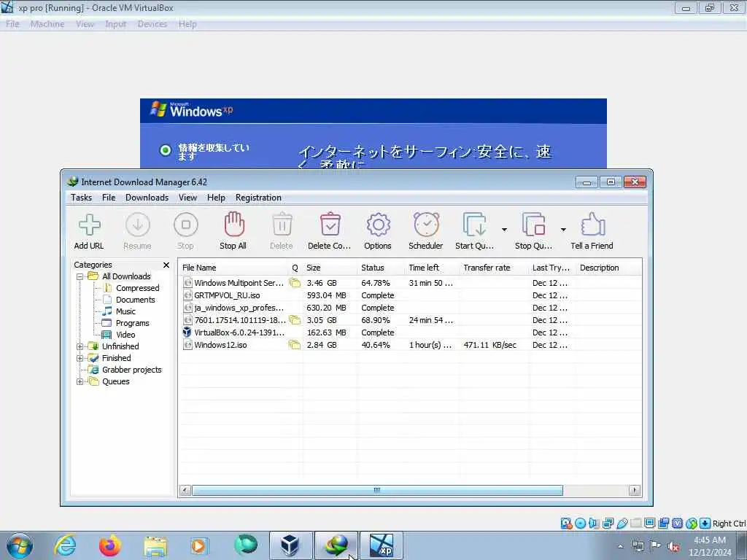747x560 pixels.
Task: Open the IDM Help menu
Action: [x=216, y=198]
